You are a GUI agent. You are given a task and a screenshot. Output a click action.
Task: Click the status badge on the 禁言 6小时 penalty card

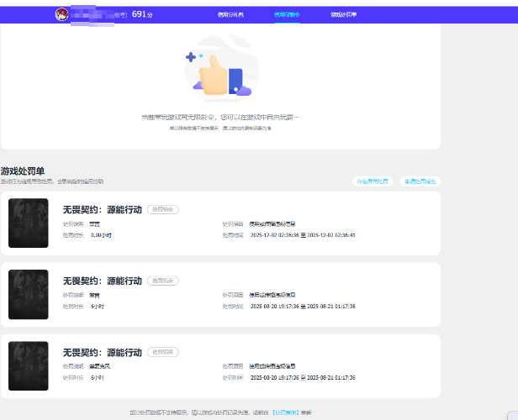(x=163, y=281)
